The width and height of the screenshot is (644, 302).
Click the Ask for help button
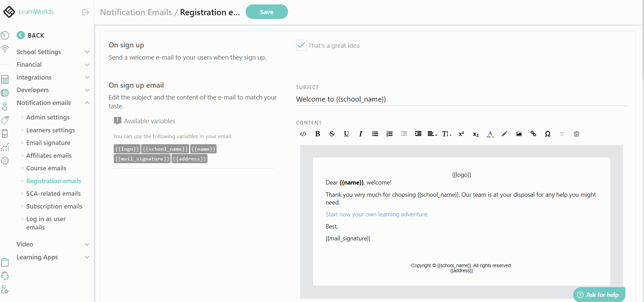click(599, 295)
